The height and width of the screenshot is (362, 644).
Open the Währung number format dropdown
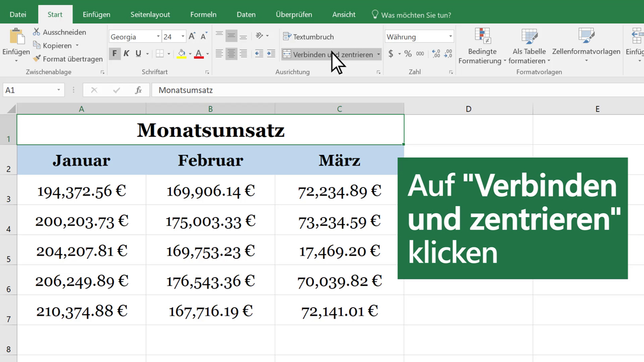[450, 36]
